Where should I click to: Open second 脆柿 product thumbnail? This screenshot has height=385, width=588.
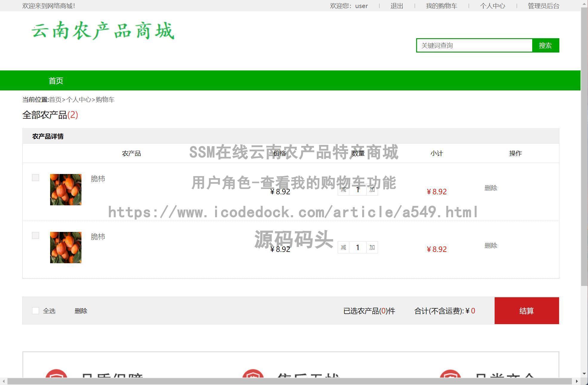coord(66,247)
